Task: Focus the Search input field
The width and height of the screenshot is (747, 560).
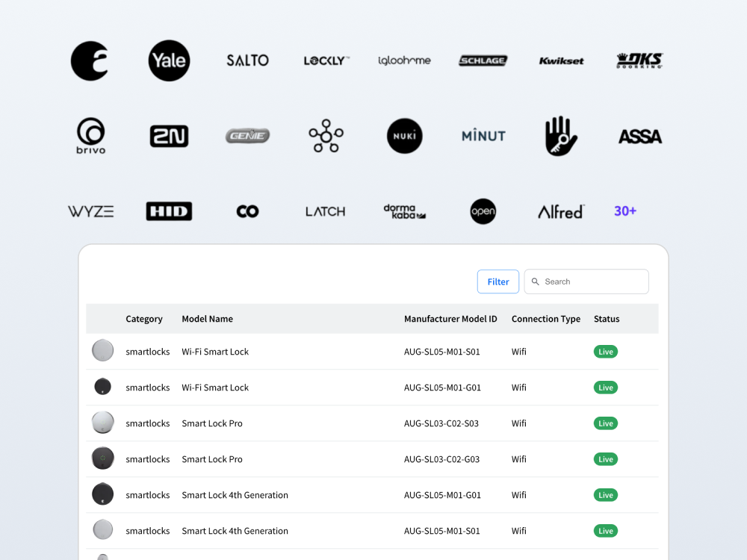Action: coord(586,281)
